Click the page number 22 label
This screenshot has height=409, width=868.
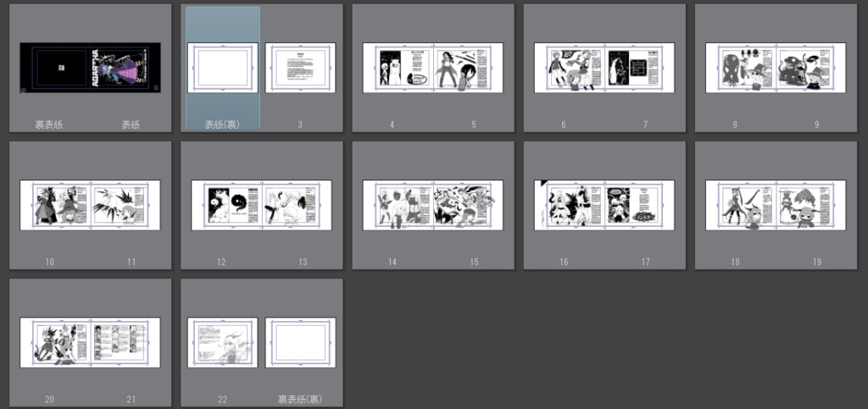[223, 399]
